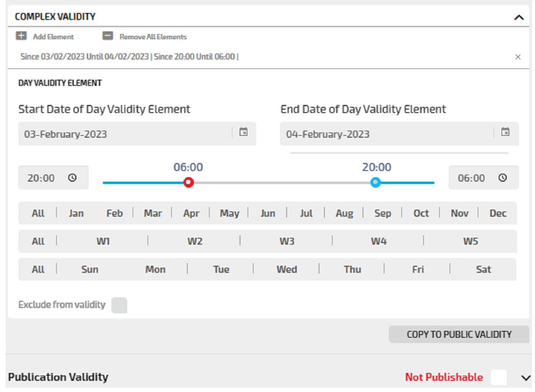
Task: Click the Add Element plus icon
Action: [21, 36]
